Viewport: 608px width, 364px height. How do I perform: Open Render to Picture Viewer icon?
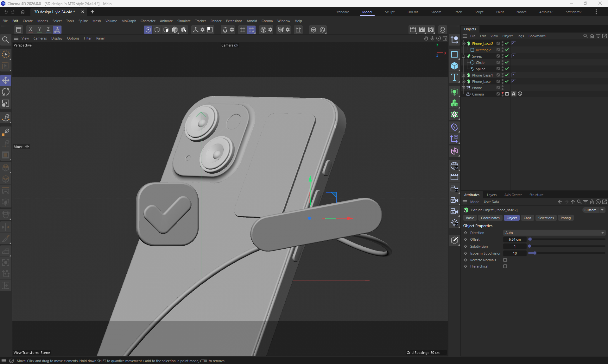pos(422,30)
